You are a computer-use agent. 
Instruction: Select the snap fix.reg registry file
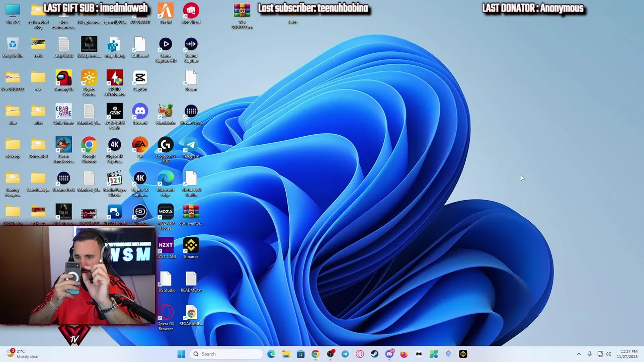(115, 48)
